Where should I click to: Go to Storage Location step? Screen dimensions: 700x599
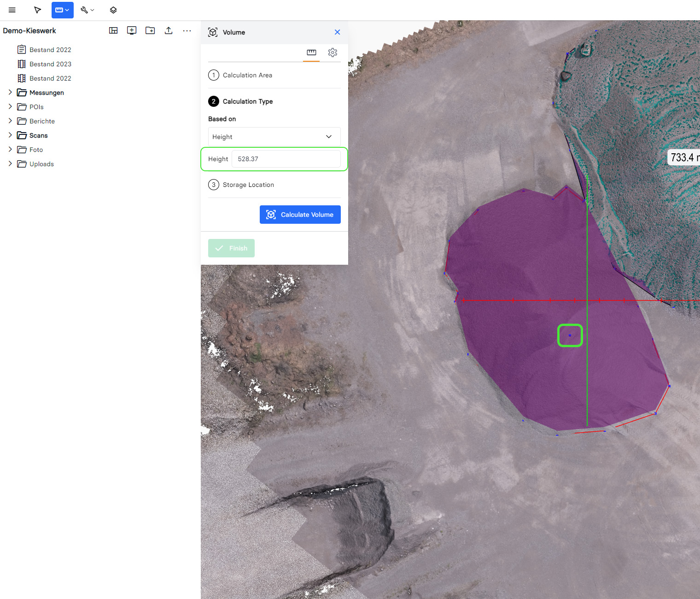[248, 185]
